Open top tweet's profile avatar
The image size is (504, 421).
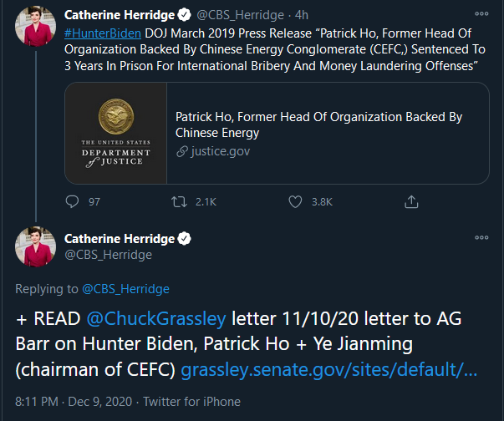[x=35, y=26]
